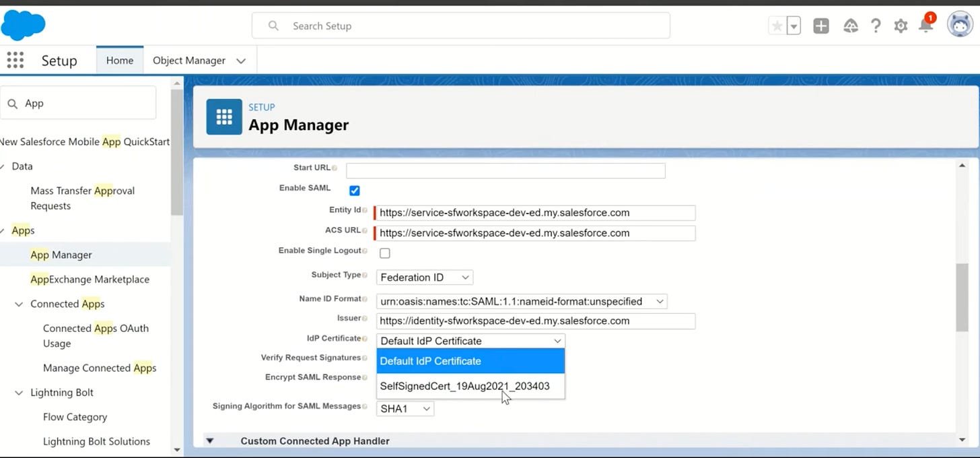Open App Manager in the sidebar

[61, 255]
